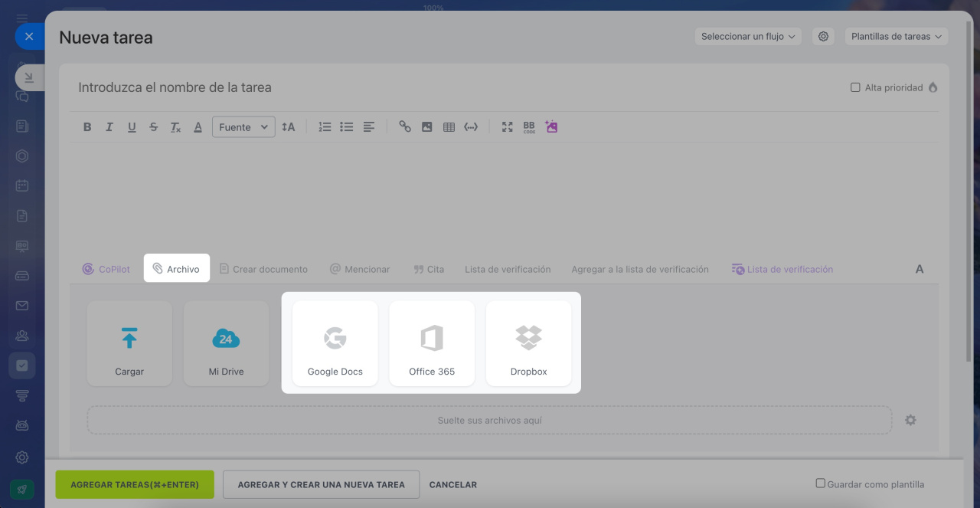980x508 pixels.
Task: Toggle bold formatting in editor toolbar
Action: [87, 127]
